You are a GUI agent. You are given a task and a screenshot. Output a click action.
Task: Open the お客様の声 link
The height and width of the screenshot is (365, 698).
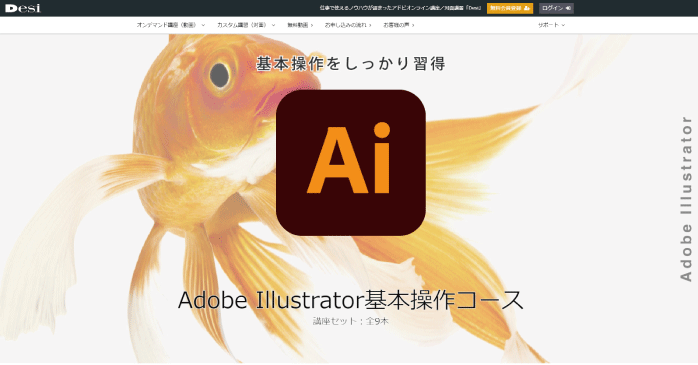click(x=399, y=25)
